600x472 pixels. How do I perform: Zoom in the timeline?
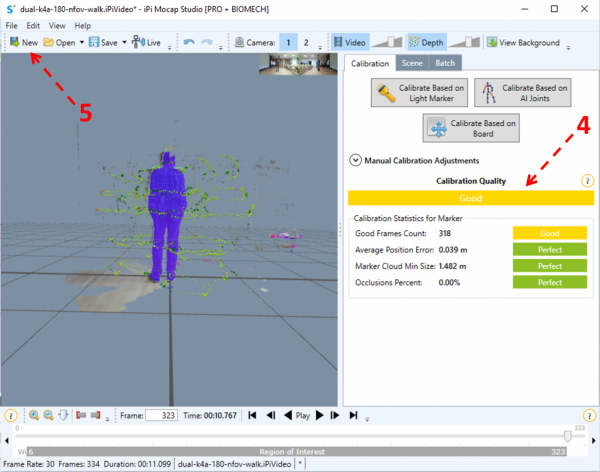coord(34,415)
